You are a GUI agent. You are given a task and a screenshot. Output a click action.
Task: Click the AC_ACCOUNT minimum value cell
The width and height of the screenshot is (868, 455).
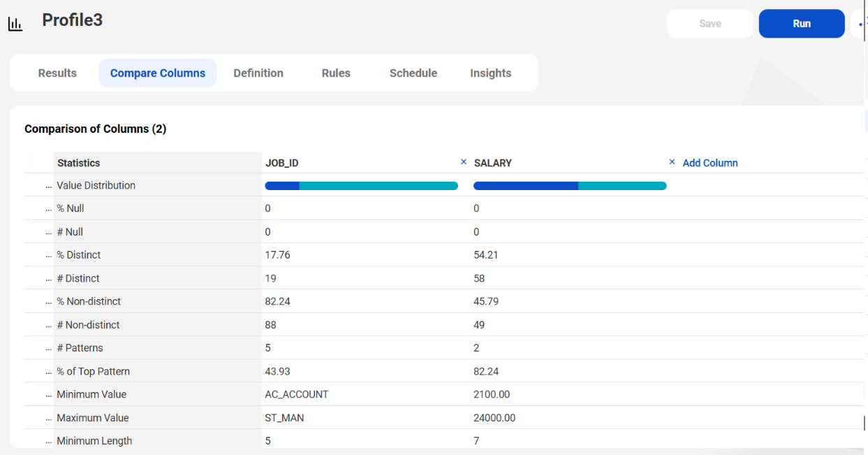297,394
